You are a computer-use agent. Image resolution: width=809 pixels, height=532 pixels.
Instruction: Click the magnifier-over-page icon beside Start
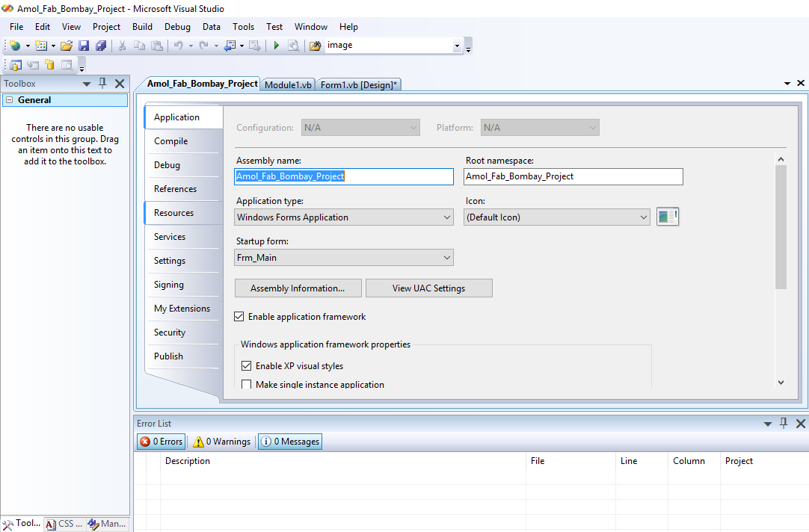coord(294,46)
